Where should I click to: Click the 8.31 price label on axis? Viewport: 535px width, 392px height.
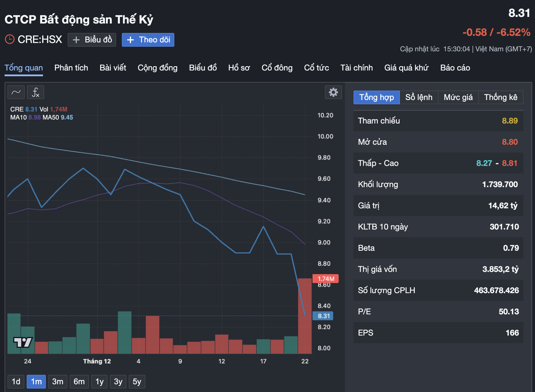(323, 316)
